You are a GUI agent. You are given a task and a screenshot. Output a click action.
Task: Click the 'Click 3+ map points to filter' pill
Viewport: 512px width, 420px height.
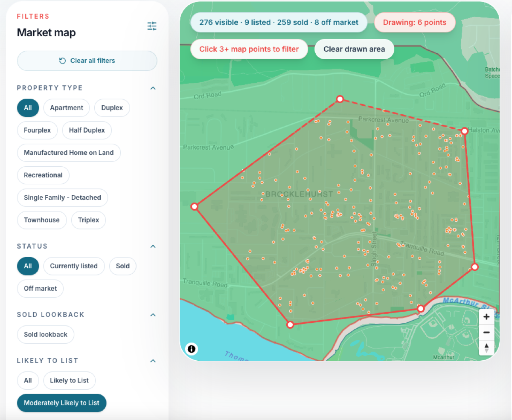(249, 49)
